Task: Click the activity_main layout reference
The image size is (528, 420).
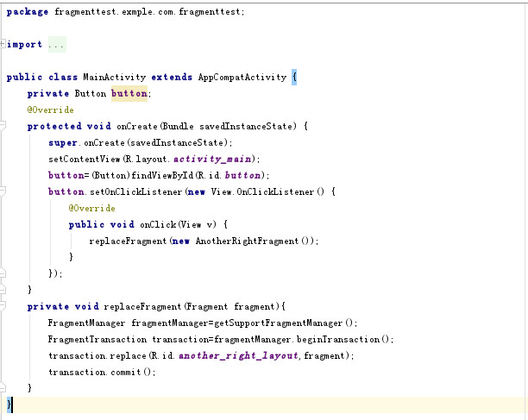Action: tap(212, 159)
